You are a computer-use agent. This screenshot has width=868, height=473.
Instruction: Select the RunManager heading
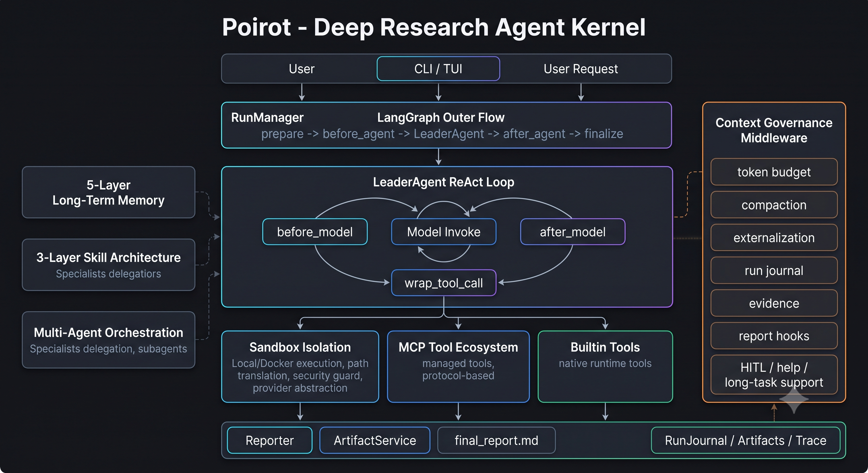tap(267, 118)
